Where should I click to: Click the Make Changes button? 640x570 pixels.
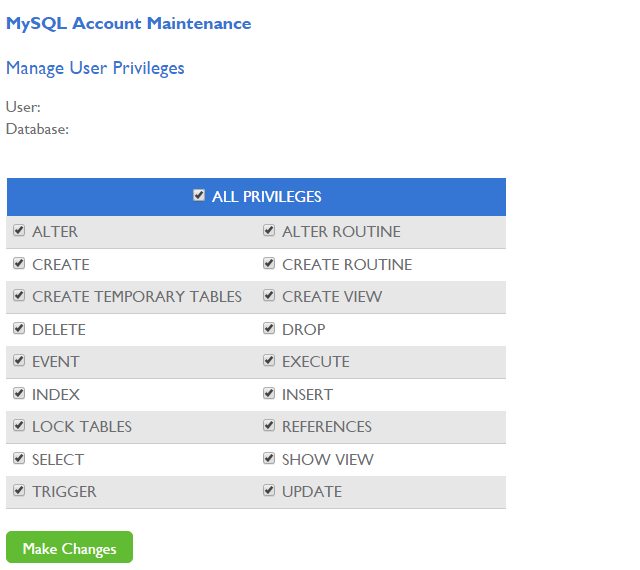click(x=69, y=547)
